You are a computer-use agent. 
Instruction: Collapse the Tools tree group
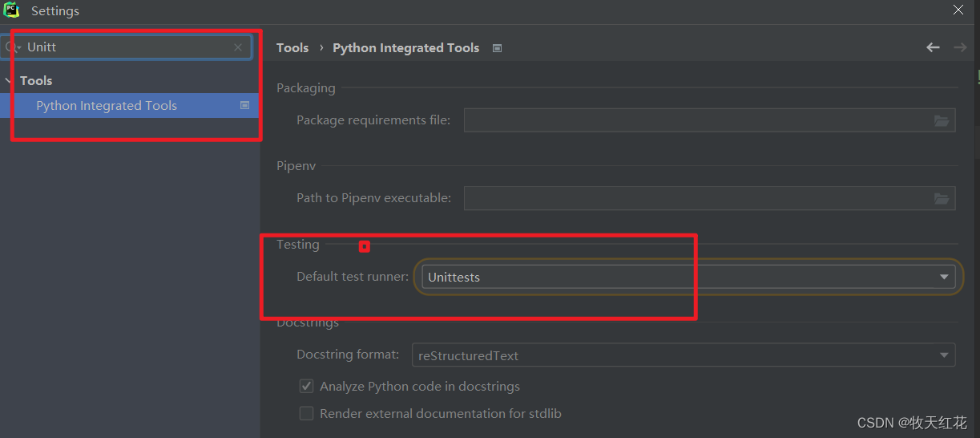coord(8,81)
